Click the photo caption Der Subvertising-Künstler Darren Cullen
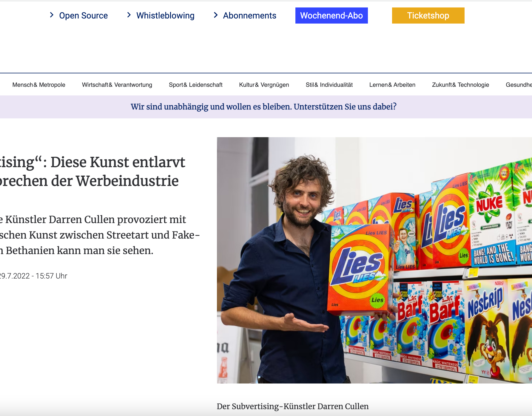532x416 pixels. [x=293, y=406]
